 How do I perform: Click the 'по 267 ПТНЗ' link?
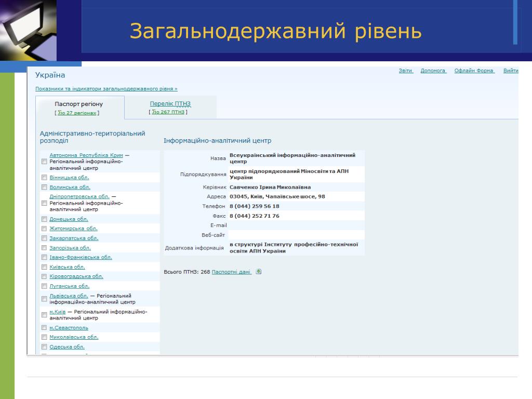coord(168,112)
